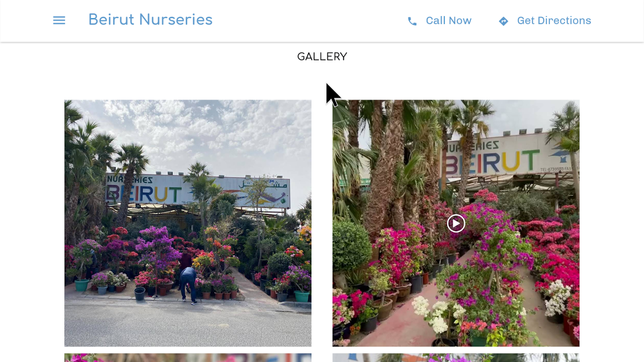
Task: Click the directions diamond arrow icon
Action: click(x=503, y=21)
